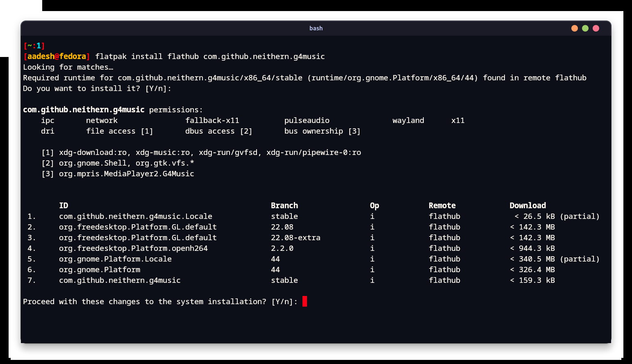Click the bus ownership [3] permission entry
The height and width of the screenshot is (364, 632).
[322, 131]
